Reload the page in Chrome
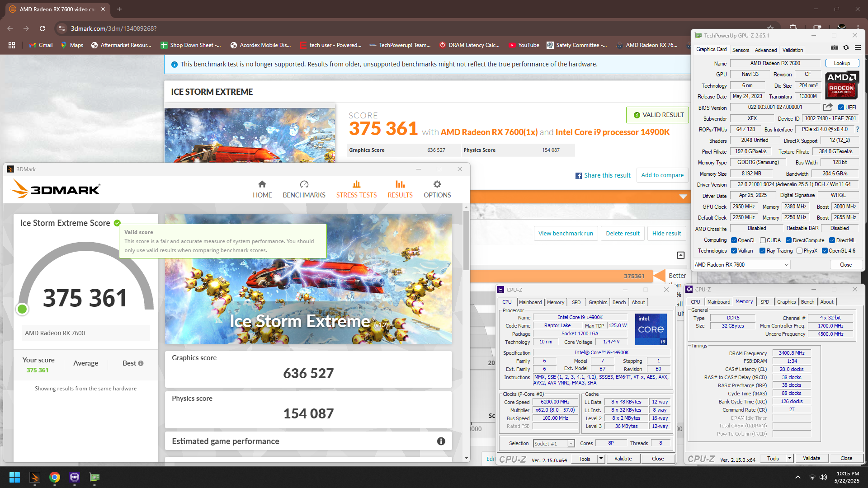The image size is (868, 488). click(42, 28)
